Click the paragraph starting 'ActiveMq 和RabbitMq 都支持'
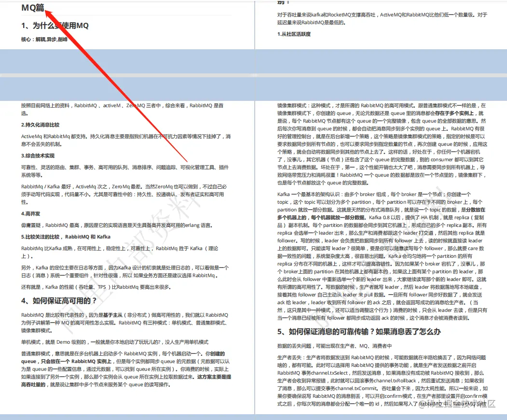507x420 pixels. 126,140
